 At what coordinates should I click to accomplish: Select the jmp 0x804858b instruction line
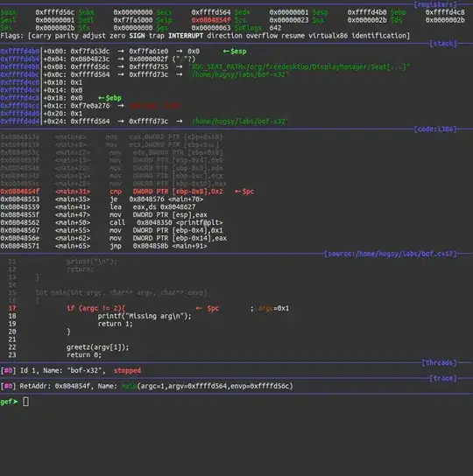click(103, 246)
